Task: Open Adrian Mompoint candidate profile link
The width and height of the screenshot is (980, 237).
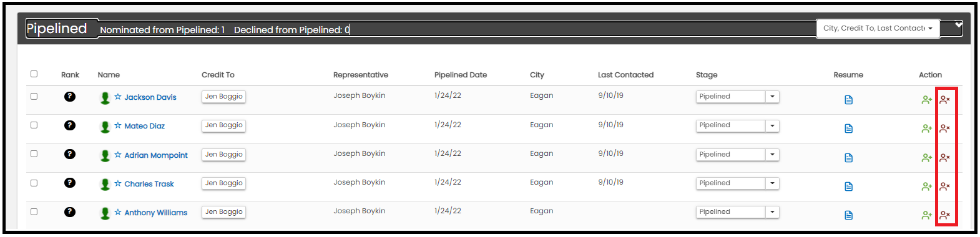Action: click(155, 155)
